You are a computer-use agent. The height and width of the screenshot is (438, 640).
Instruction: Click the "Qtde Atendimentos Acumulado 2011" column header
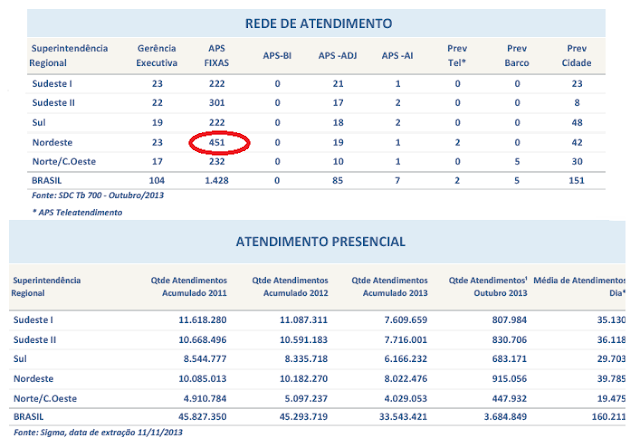point(189,287)
